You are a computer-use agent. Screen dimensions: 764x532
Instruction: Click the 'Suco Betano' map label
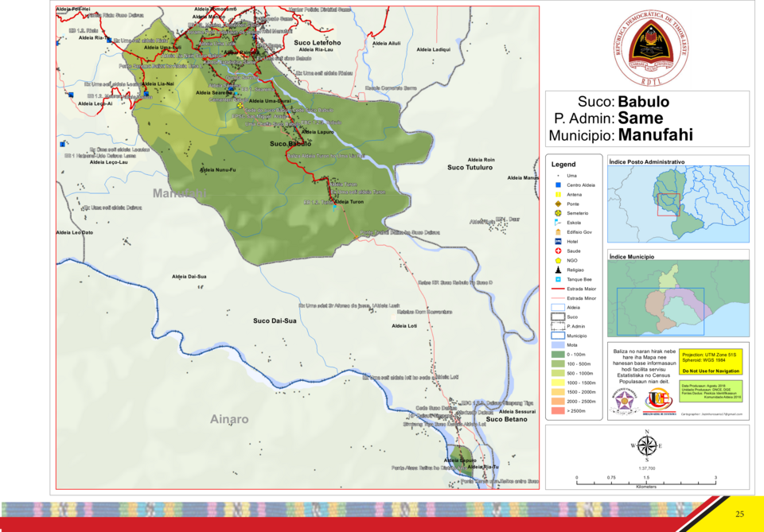pos(506,419)
